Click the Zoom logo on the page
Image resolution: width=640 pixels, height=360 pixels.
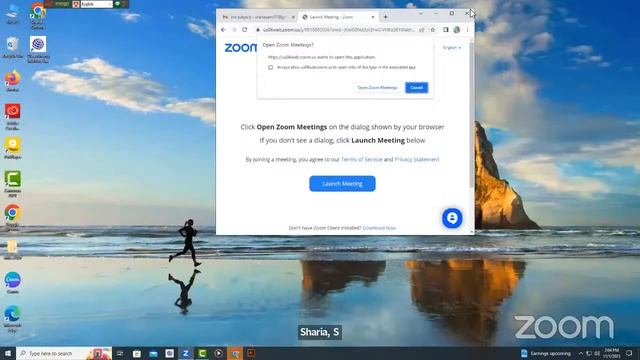[x=240, y=48]
